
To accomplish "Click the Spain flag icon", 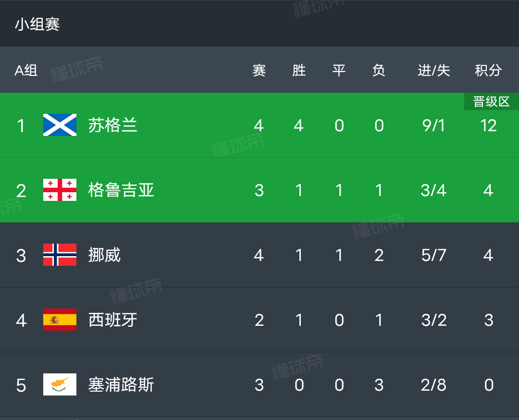I will [x=60, y=320].
